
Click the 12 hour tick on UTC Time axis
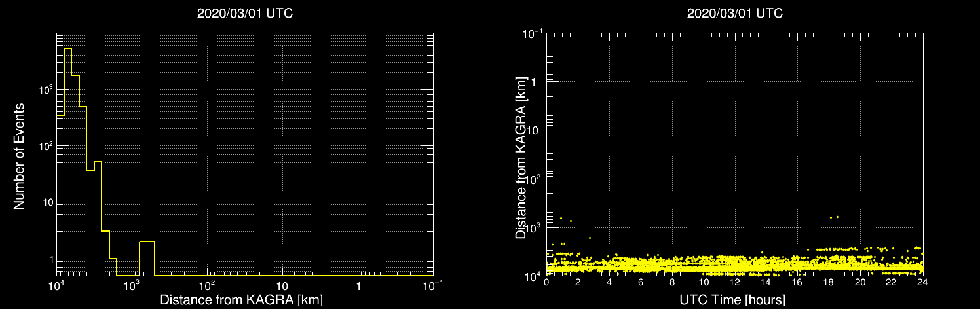pyautogui.click(x=735, y=283)
